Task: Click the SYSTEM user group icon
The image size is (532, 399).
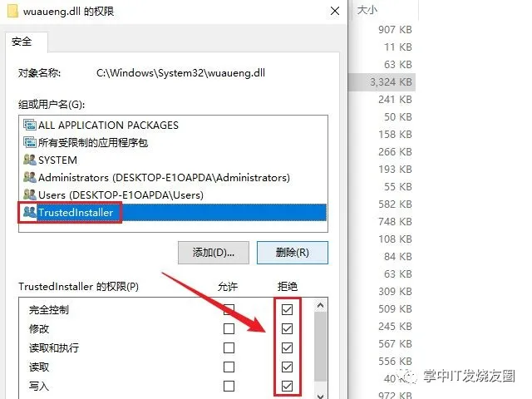Action: (30, 160)
